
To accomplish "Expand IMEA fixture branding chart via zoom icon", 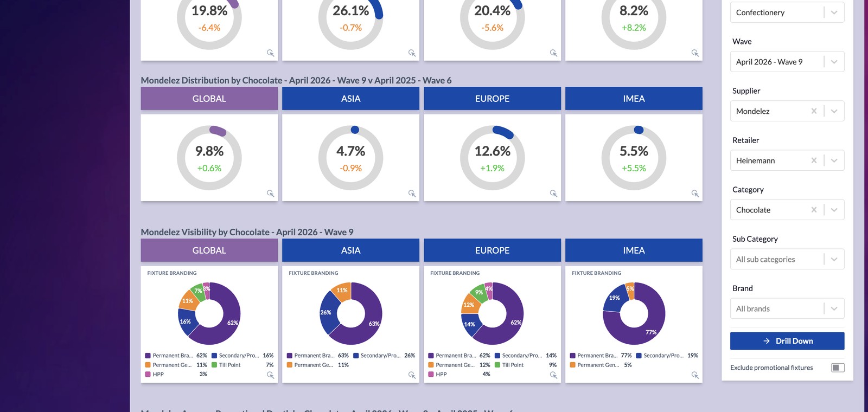I will (x=695, y=375).
